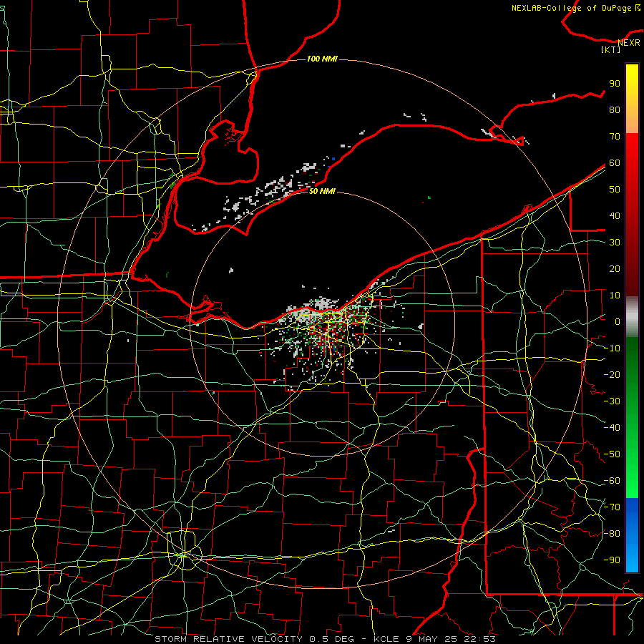The width and height of the screenshot is (644, 644).
Task: Click the -80 value on the velocity scale
Action: click(x=612, y=534)
